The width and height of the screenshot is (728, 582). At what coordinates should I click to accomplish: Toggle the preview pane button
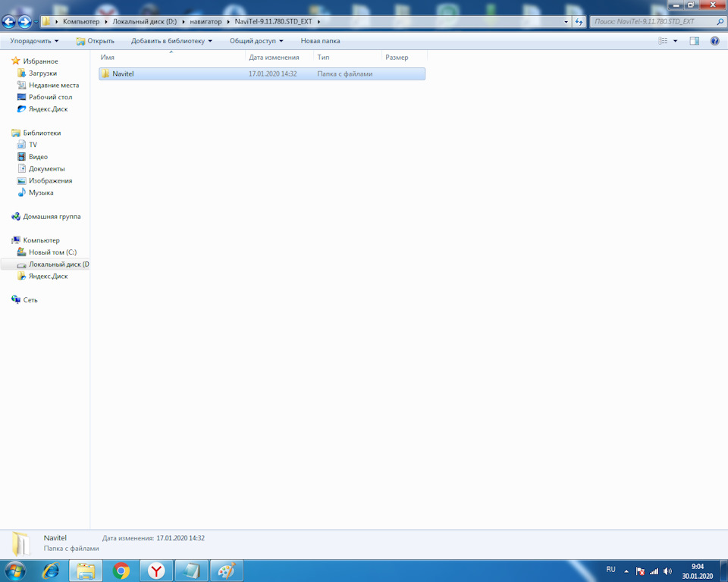pyautogui.click(x=694, y=41)
